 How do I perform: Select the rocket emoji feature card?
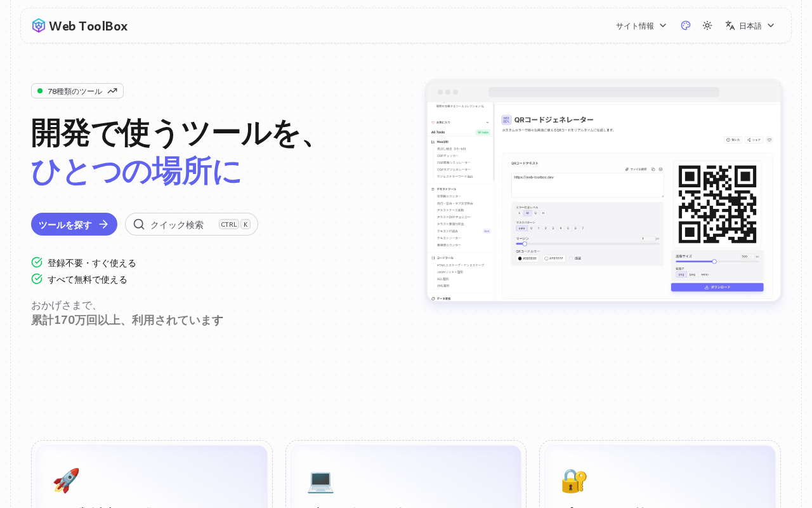point(152,476)
